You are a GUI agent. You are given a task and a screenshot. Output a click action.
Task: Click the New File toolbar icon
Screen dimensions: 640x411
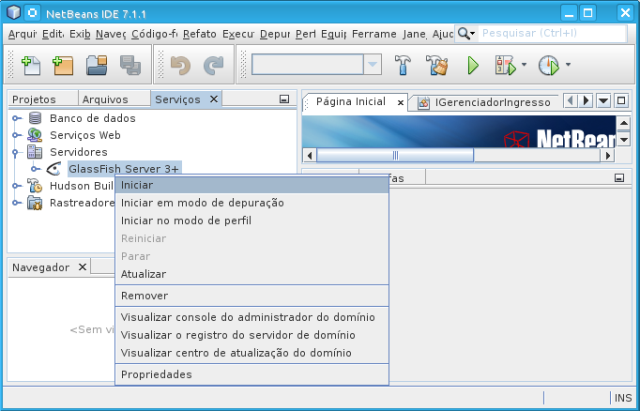tap(31, 66)
